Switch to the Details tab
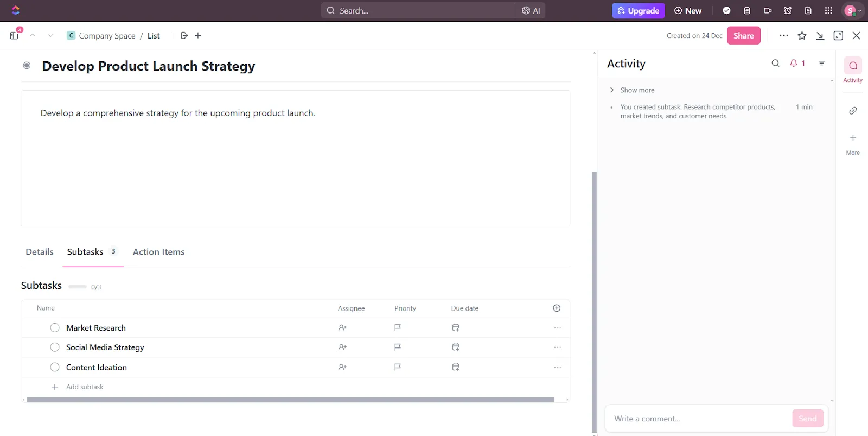 tap(40, 252)
